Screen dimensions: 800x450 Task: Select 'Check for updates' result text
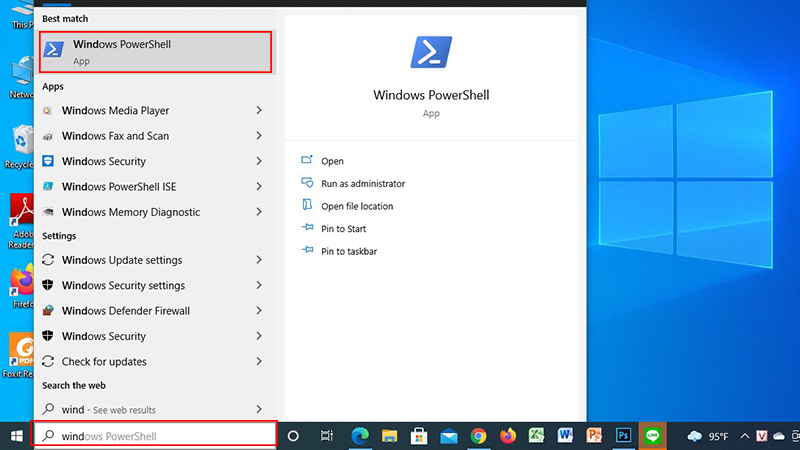click(104, 361)
